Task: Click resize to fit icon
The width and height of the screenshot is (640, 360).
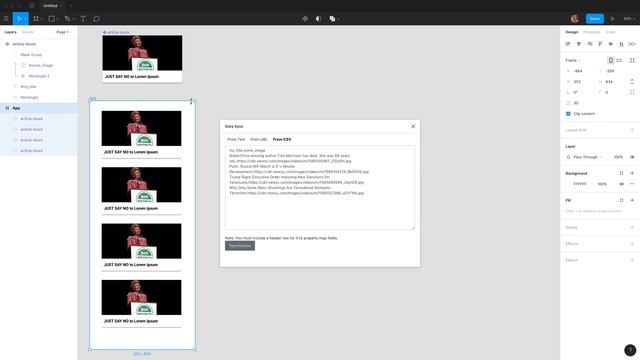Action: [632, 60]
